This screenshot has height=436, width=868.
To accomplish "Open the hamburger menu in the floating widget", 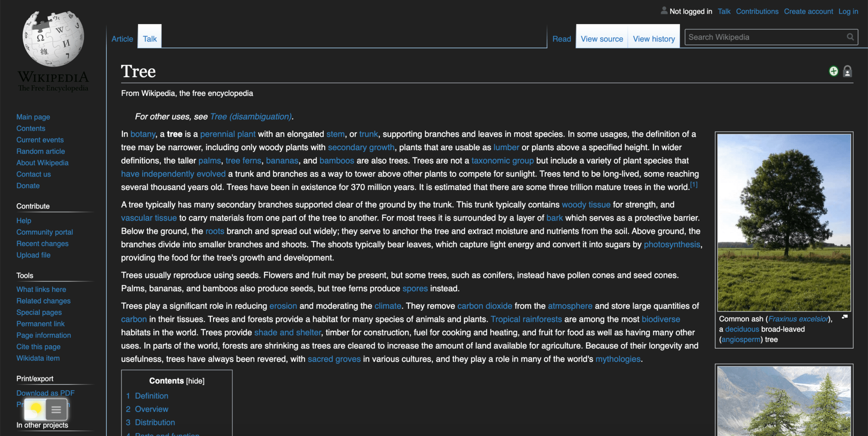I will point(56,409).
